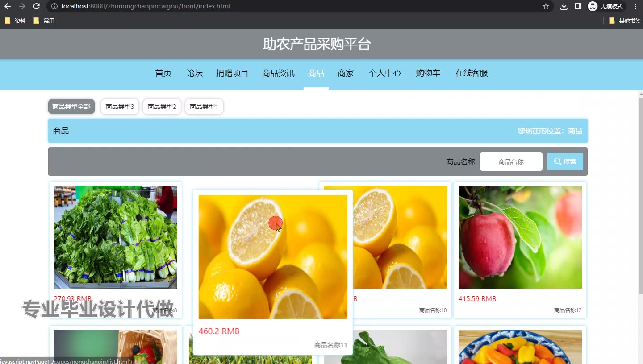Filter by 商品类型3
The image size is (643, 364).
(120, 107)
